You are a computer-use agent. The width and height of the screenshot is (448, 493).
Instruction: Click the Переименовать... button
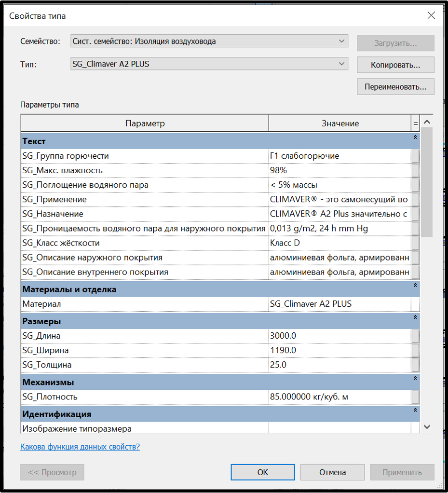(x=395, y=87)
